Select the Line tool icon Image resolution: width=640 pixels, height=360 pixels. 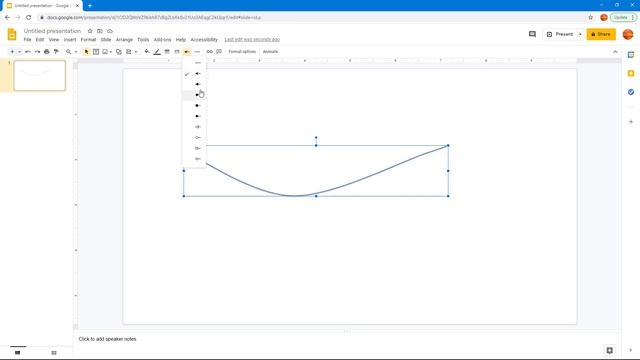[129, 52]
